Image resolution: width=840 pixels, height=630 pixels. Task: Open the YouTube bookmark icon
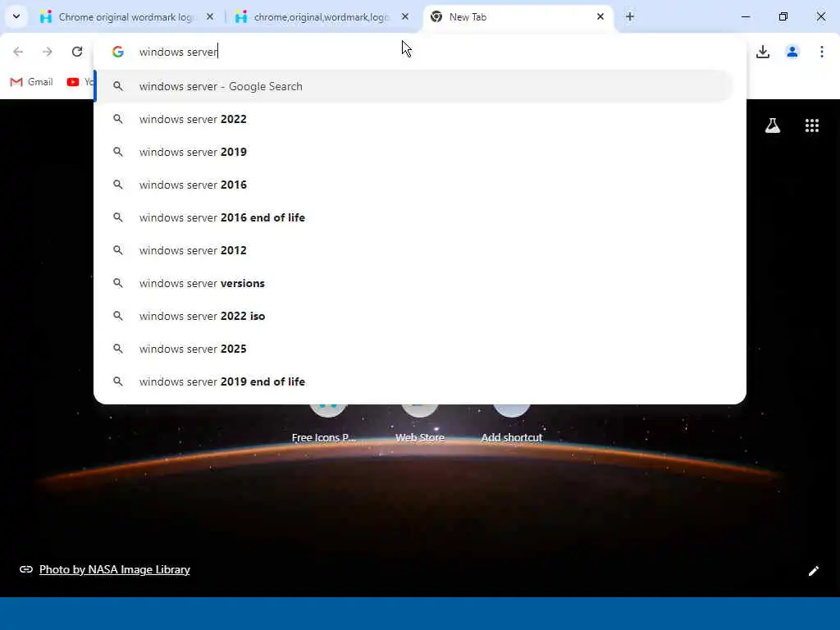point(73,82)
